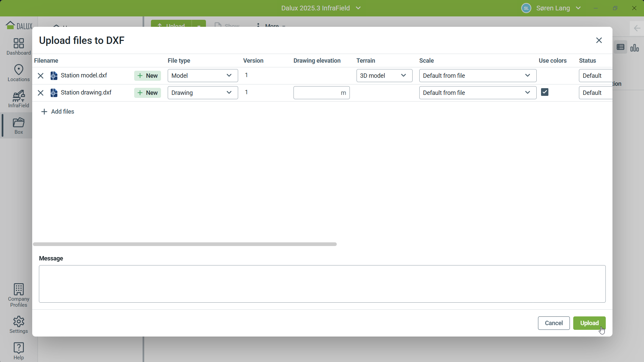This screenshot has width=644, height=362.
Task: Select the Box folder icon
Action: (x=18, y=125)
